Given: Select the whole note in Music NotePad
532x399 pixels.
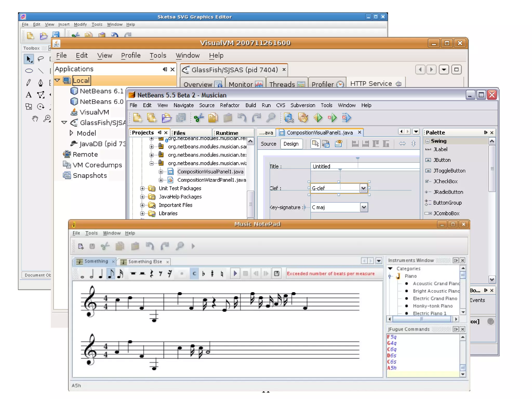Looking at the screenshot, I should (82, 274).
